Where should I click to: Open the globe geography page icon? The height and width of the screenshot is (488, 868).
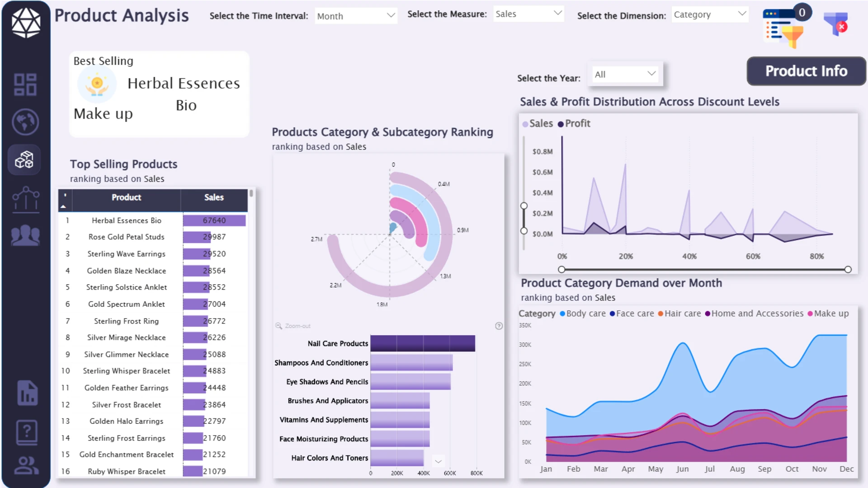[x=25, y=122]
